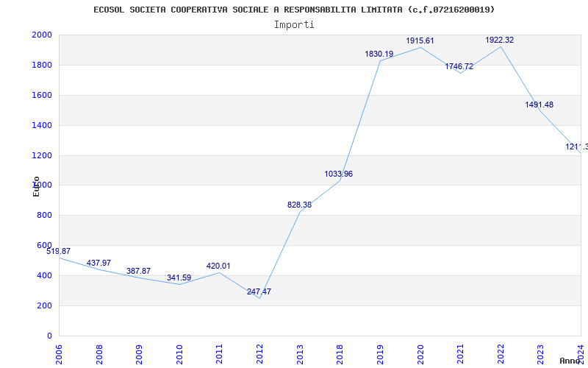Click the Anno x-axis title
Image resolution: width=588 pixels, height=368 pixels.
tap(570, 361)
